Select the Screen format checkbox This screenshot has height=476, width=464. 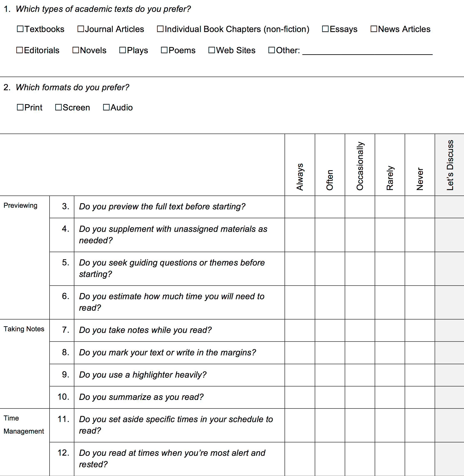[58, 107]
